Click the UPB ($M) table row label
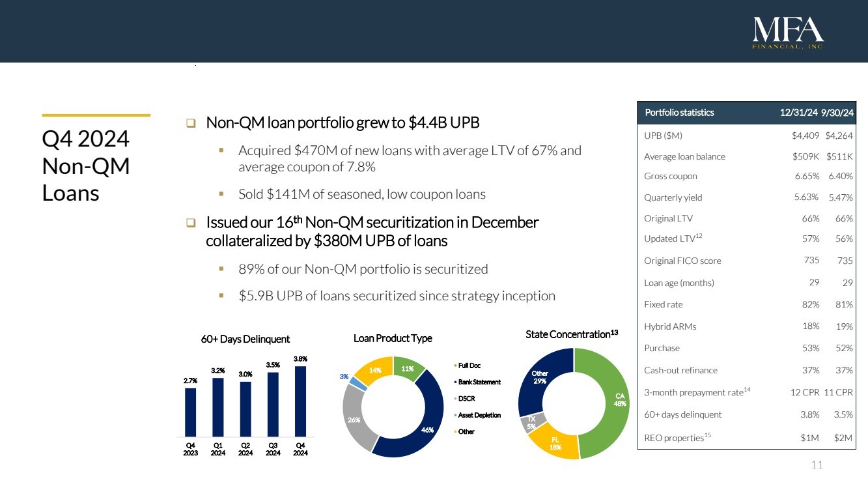 click(x=663, y=136)
